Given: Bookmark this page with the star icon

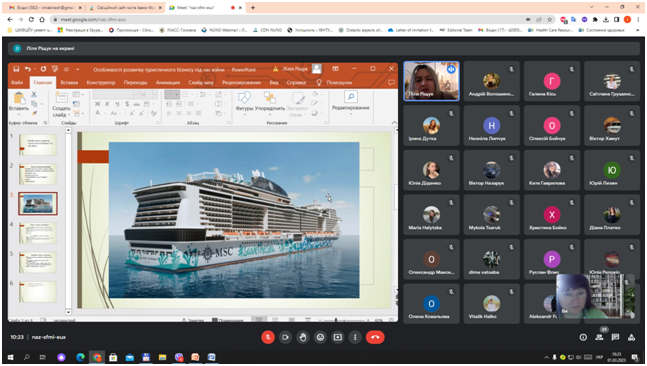Looking at the screenshot, I should (x=550, y=19).
